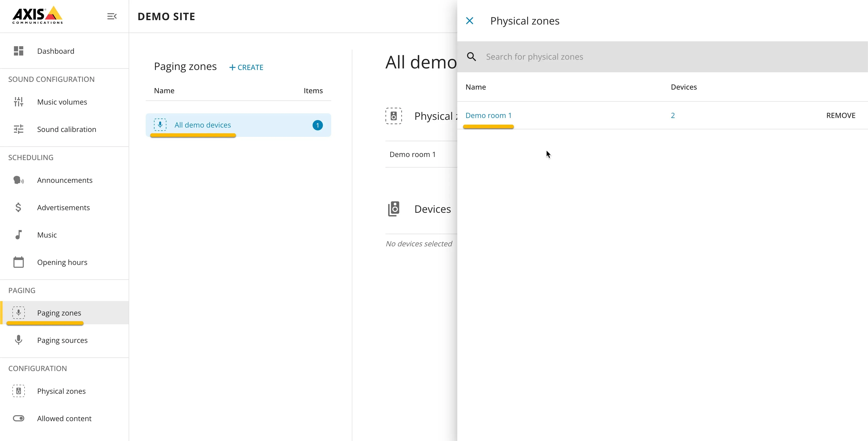The width and height of the screenshot is (868, 441).
Task: Go to Sound calibration
Action: pyautogui.click(x=64, y=129)
